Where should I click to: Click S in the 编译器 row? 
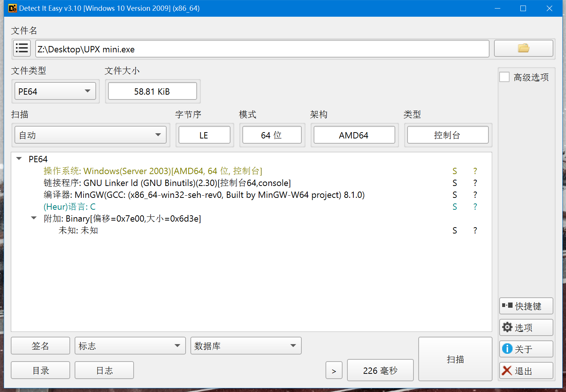point(455,195)
